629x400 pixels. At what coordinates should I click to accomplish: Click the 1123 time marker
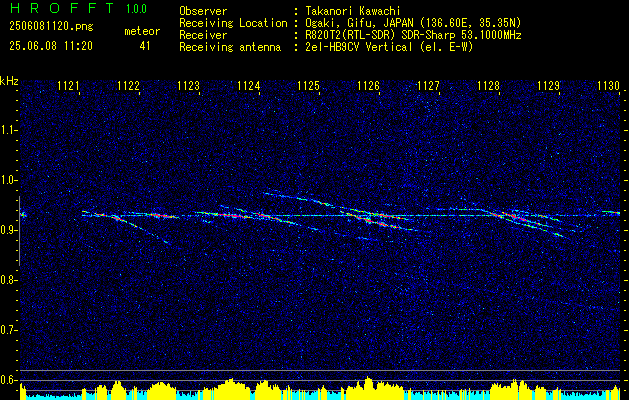pyautogui.click(x=189, y=86)
